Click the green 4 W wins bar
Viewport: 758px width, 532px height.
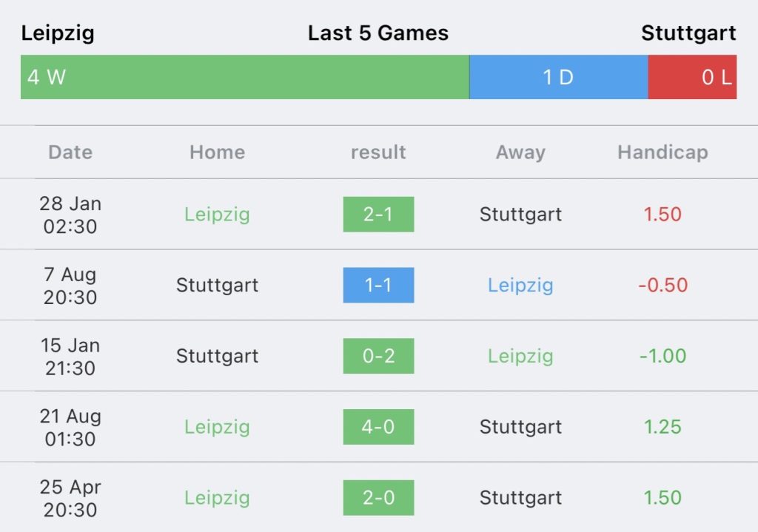(244, 77)
